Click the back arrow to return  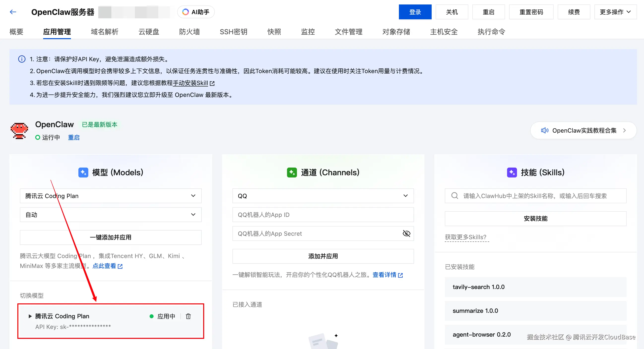(13, 12)
